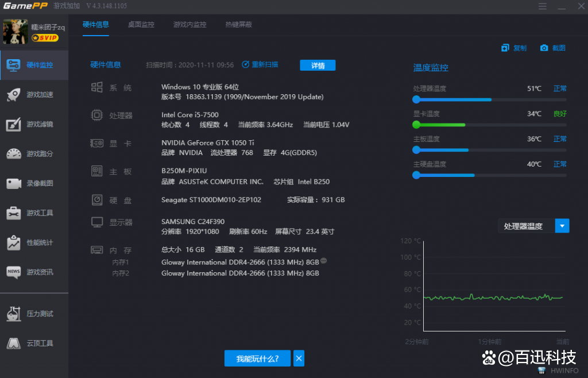The height and width of the screenshot is (378, 588).
Task: Click the 复制 copy icon
Action: tap(505, 48)
